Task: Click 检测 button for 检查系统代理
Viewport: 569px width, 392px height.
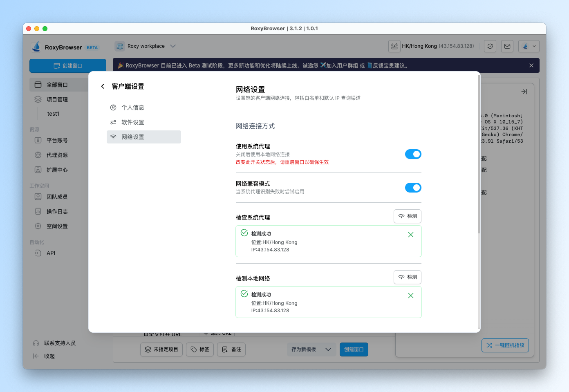Action: coord(408,216)
